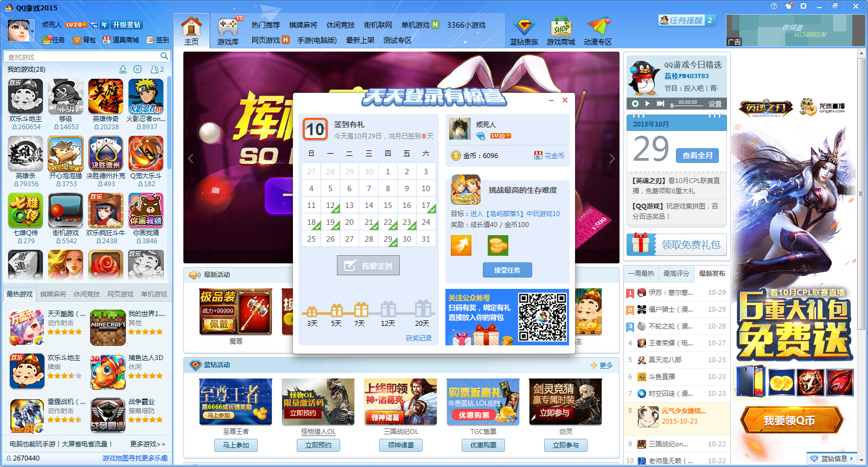Click the 我要领Q币 button
This screenshot has height=467, width=868.
click(790, 420)
